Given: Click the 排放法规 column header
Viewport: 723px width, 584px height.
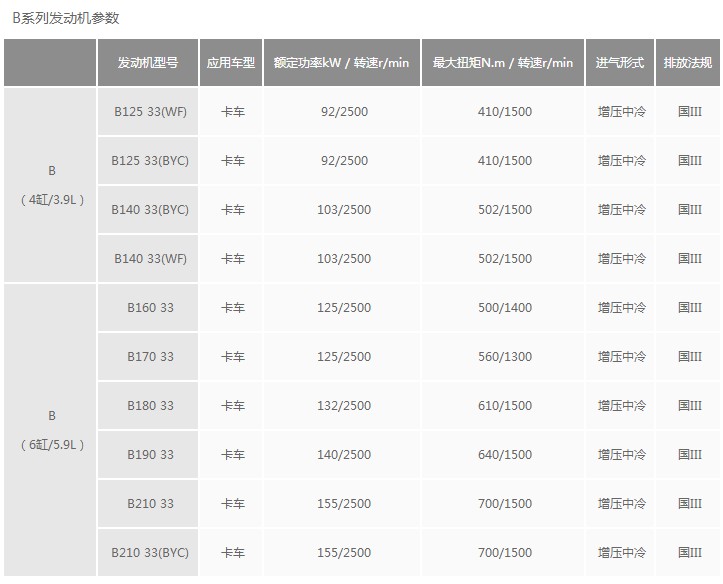Looking at the screenshot, I should pos(688,62).
